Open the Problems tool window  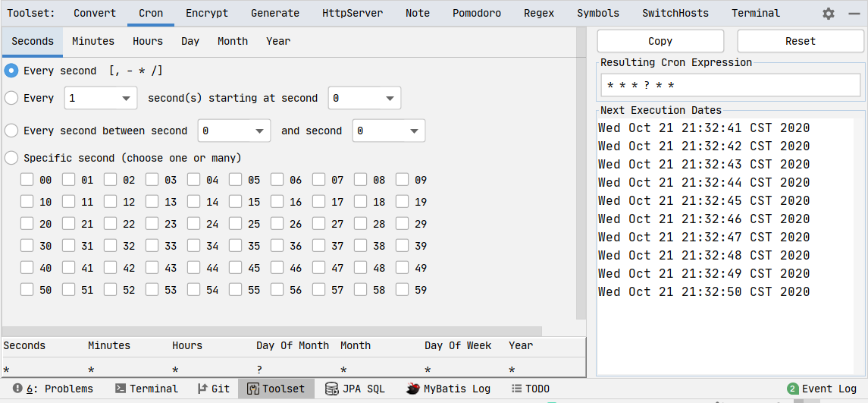point(52,389)
